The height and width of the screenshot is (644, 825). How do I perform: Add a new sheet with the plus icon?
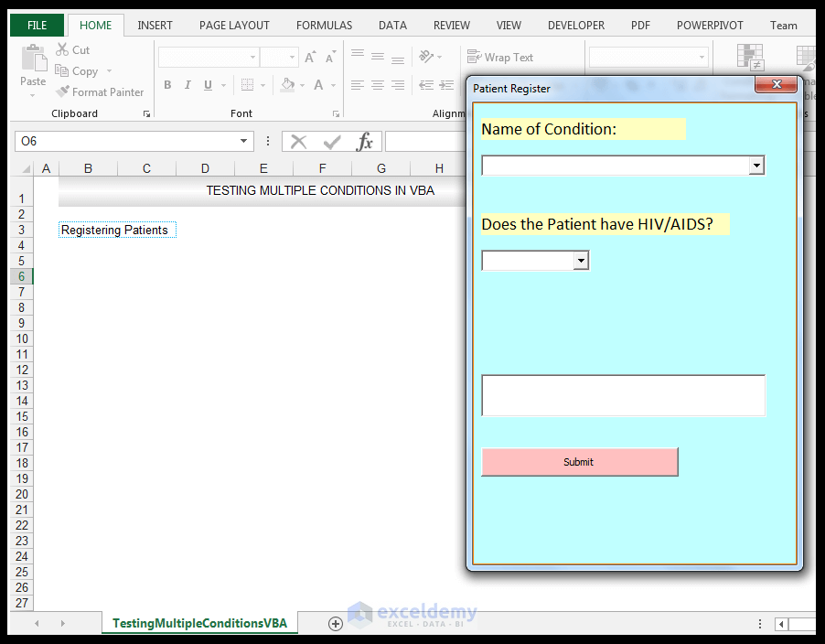coord(335,624)
